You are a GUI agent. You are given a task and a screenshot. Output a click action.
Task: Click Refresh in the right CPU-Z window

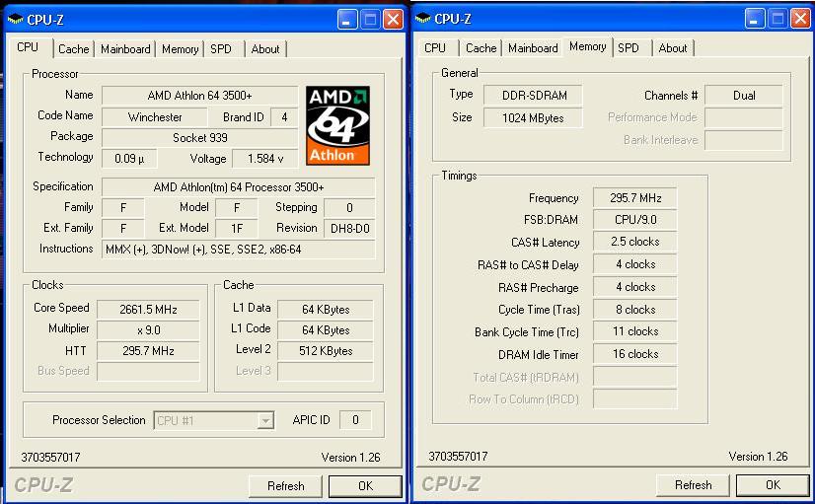click(693, 485)
